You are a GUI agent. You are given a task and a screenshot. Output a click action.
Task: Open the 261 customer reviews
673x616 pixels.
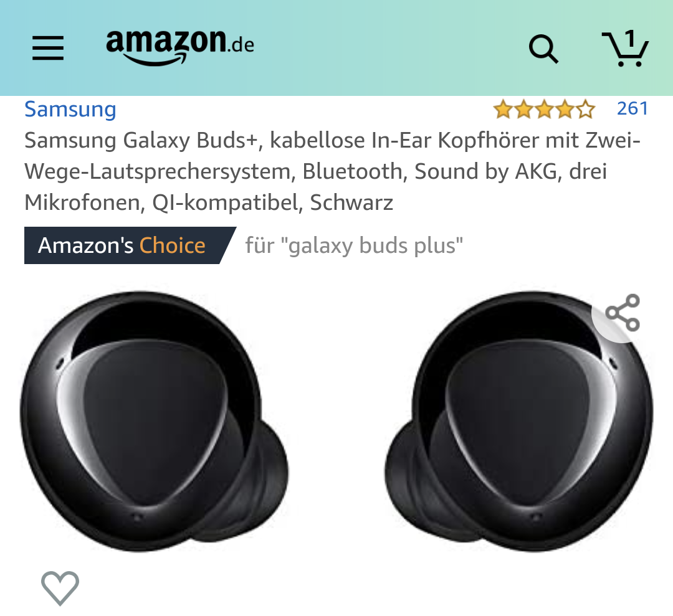[632, 108]
